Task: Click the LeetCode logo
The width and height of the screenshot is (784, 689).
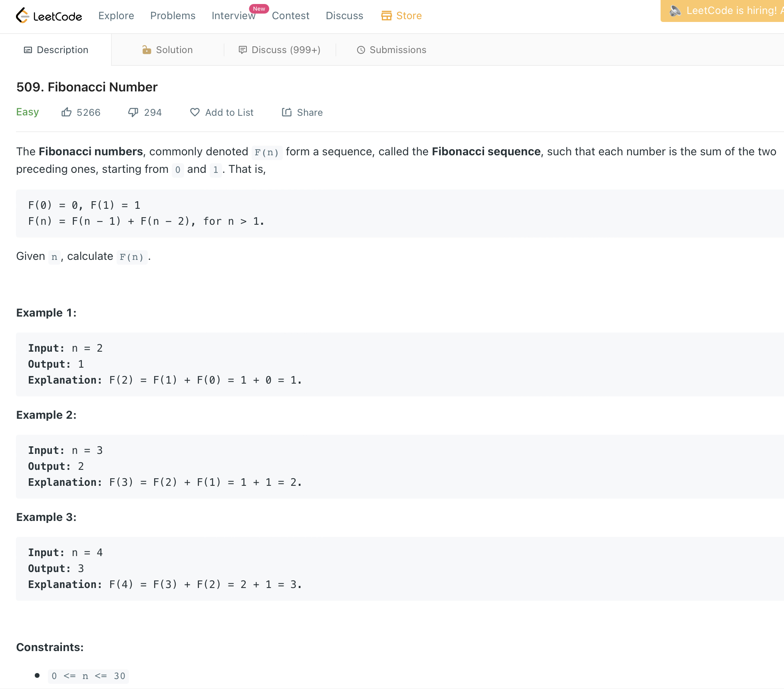Action: coord(49,16)
